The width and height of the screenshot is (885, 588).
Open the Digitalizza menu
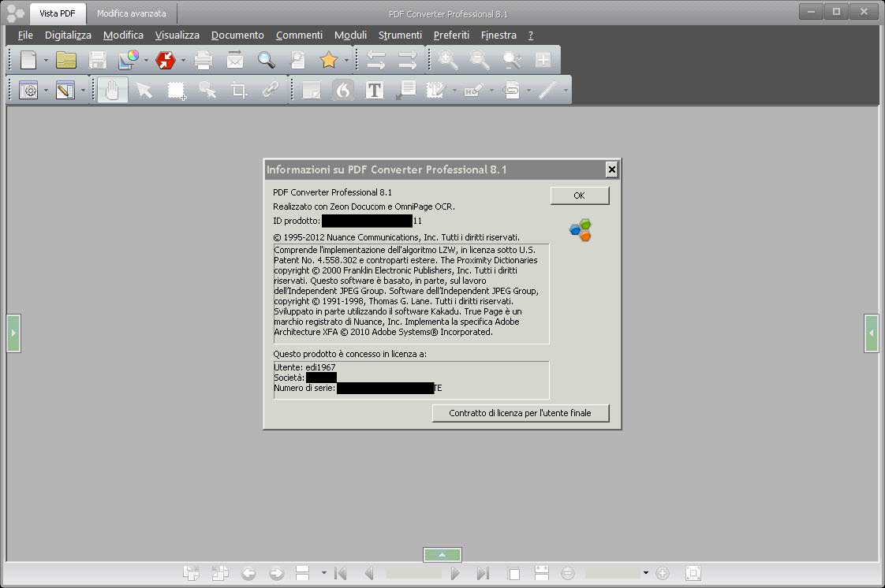(68, 35)
